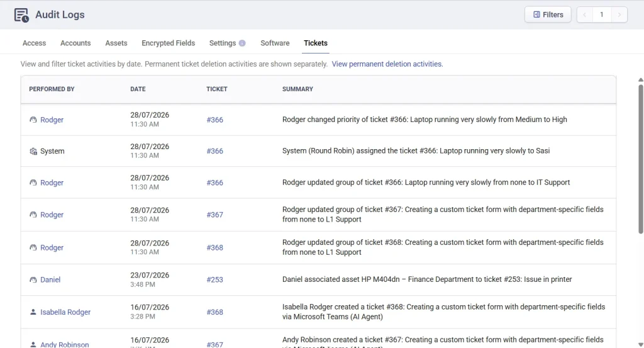This screenshot has width=644, height=348.
Task: Click the PERFORMED BY column header
Action: click(x=52, y=89)
